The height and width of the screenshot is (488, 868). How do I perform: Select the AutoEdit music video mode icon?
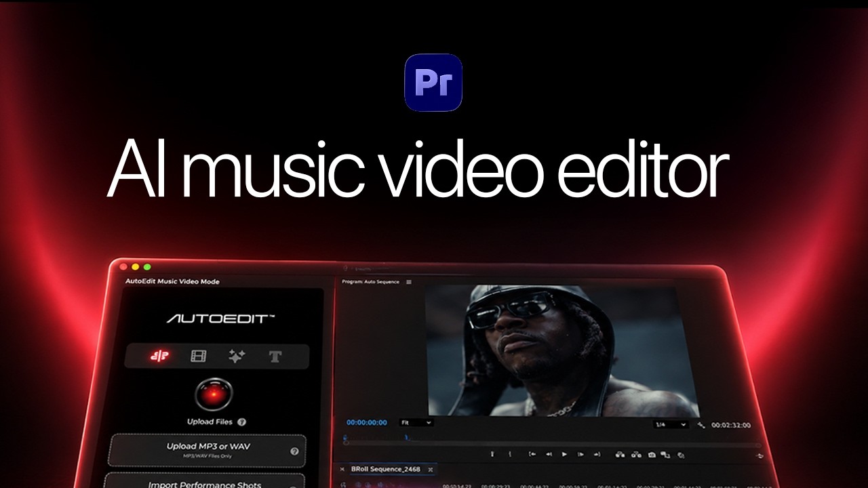160,356
